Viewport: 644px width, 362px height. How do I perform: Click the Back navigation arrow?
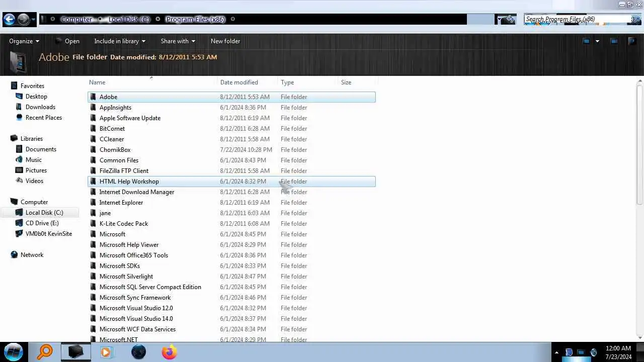click(x=9, y=20)
